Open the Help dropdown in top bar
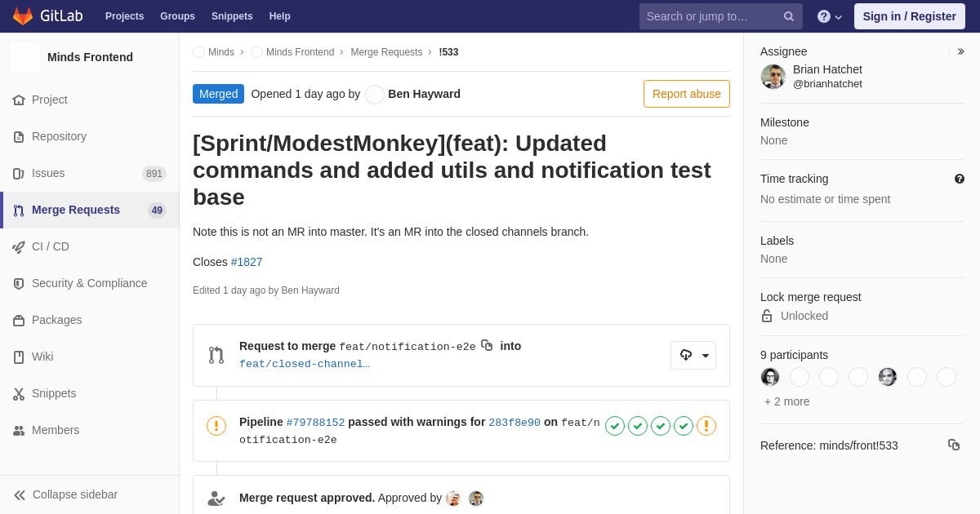Image resolution: width=980 pixels, height=514 pixels. (830, 16)
